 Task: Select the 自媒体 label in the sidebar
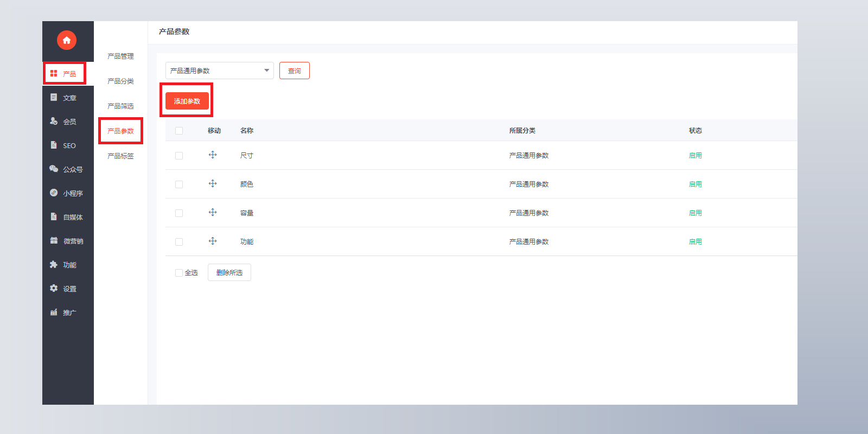pos(73,218)
